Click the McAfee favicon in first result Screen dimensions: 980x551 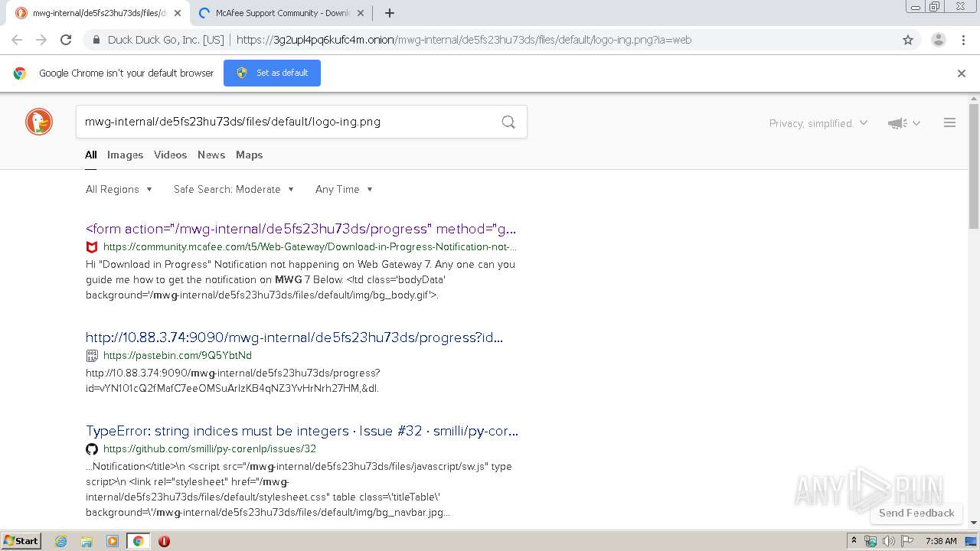coord(92,247)
